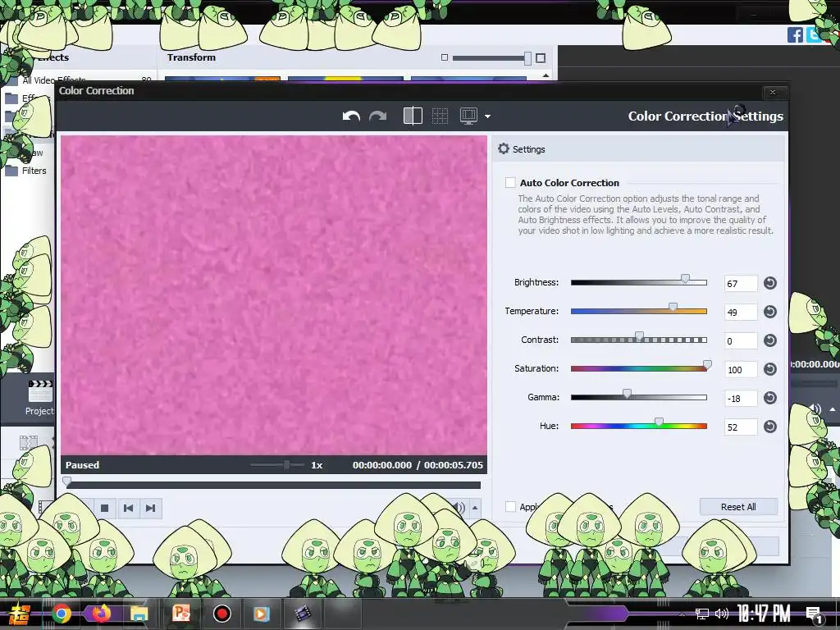Click the monitor preview mode icon
Image resolution: width=840 pixels, height=630 pixels.
(x=468, y=116)
